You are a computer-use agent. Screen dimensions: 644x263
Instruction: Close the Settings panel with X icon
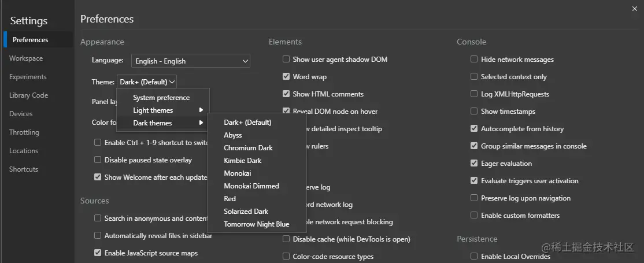coord(635,8)
